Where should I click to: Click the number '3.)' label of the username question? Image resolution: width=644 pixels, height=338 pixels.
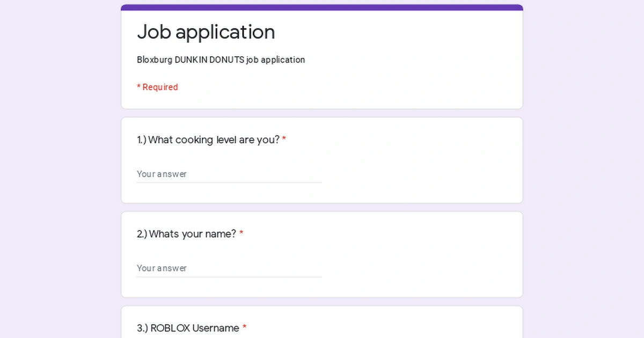click(x=142, y=328)
